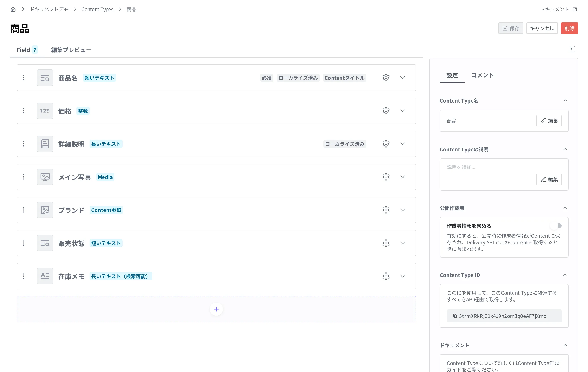Click the 長いテキスト（検索可能） badge
Screen dimensions: 588x372
[x=121, y=276]
